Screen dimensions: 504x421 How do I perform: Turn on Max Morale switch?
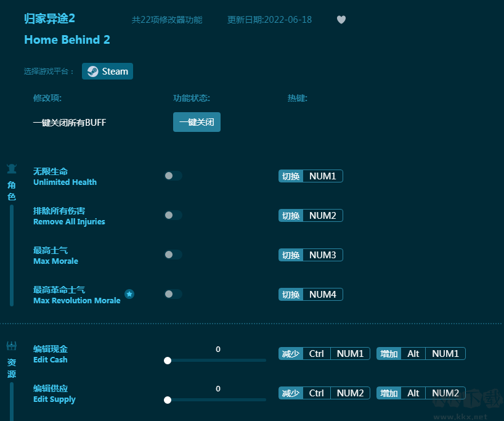[173, 255]
